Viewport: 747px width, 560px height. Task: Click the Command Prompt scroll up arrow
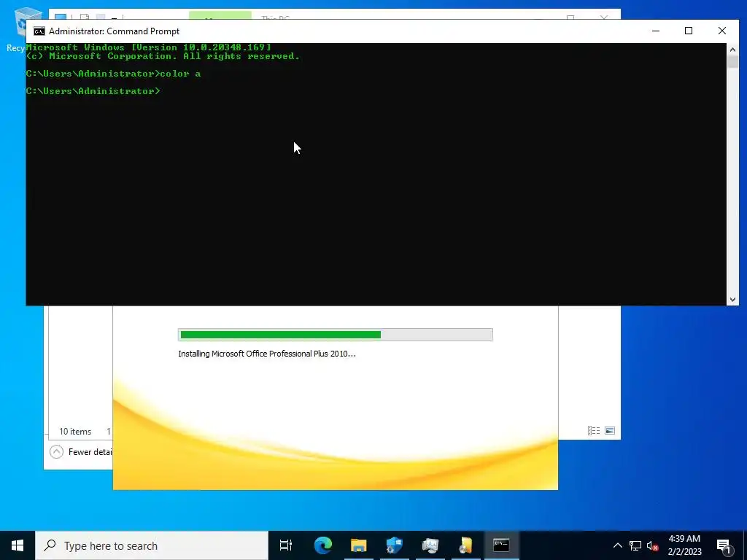(x=732, y=49)
